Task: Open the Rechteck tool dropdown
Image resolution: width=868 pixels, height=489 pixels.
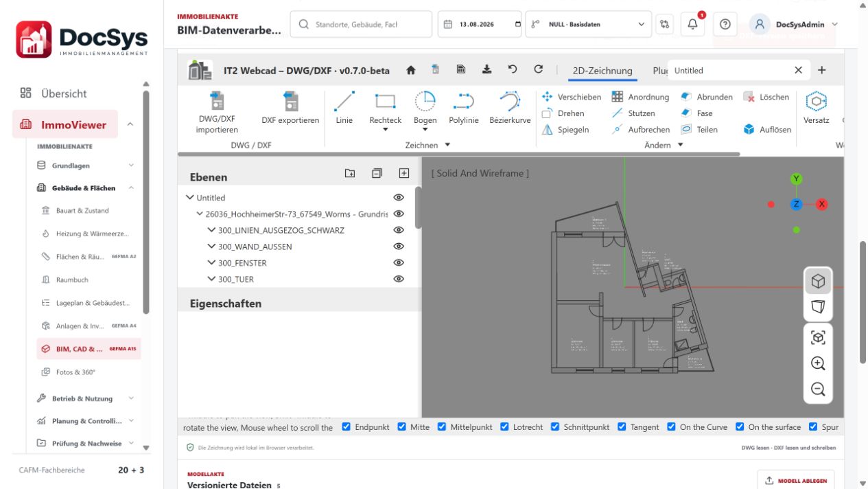Action: [386, 130]
